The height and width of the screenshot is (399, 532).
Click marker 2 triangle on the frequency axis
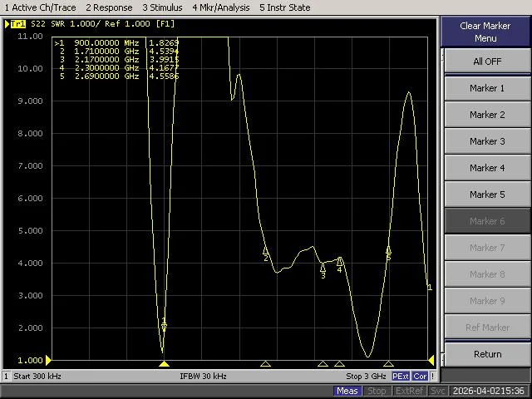coord(265,364)
